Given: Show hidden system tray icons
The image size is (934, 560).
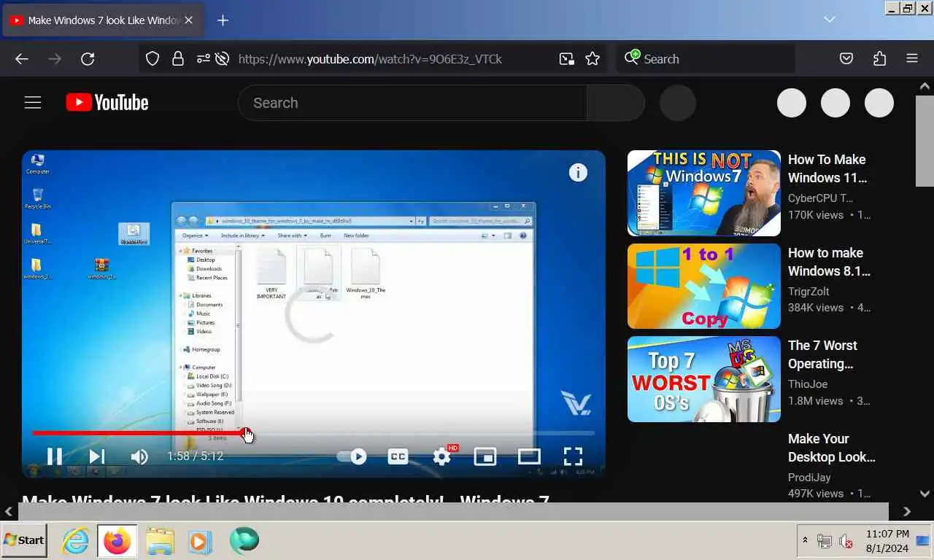Looking at the screenshot, I should (805, 540).
